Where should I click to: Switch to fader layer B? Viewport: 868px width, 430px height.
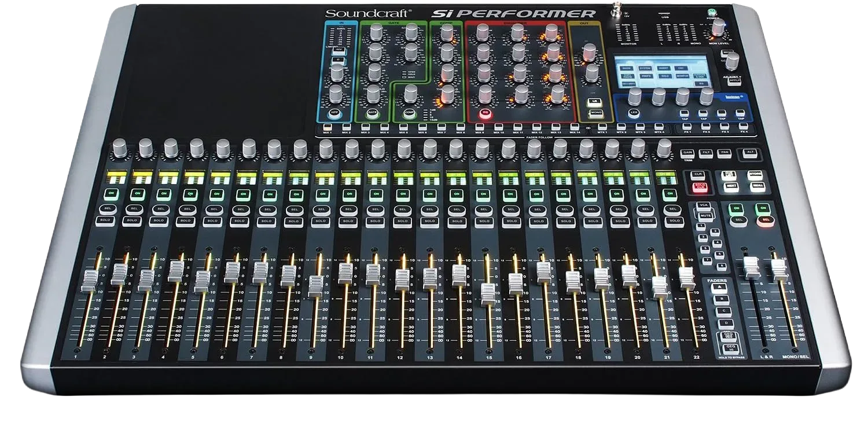point(721,300)
